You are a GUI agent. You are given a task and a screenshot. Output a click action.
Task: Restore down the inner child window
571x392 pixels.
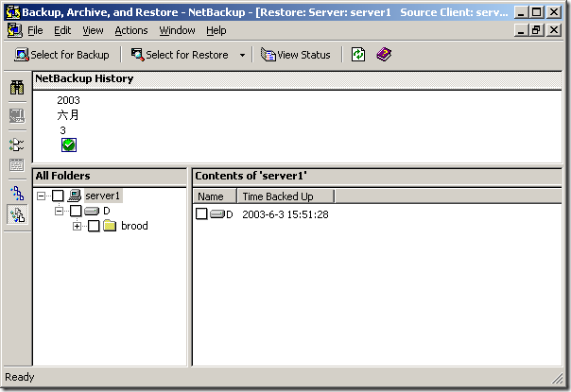pyautogui.click(x=537, y=30)
